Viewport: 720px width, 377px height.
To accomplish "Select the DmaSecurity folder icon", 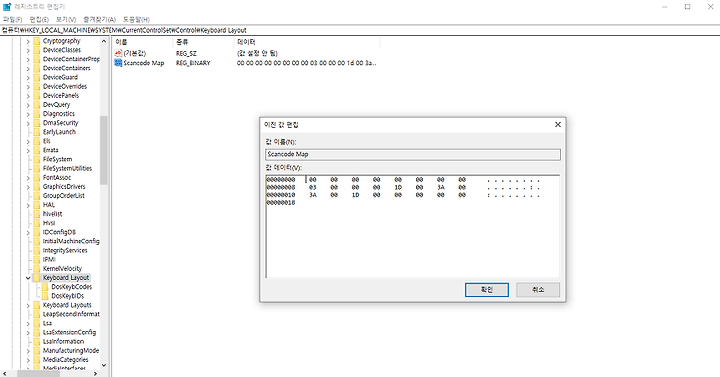I will click(37, 123).
